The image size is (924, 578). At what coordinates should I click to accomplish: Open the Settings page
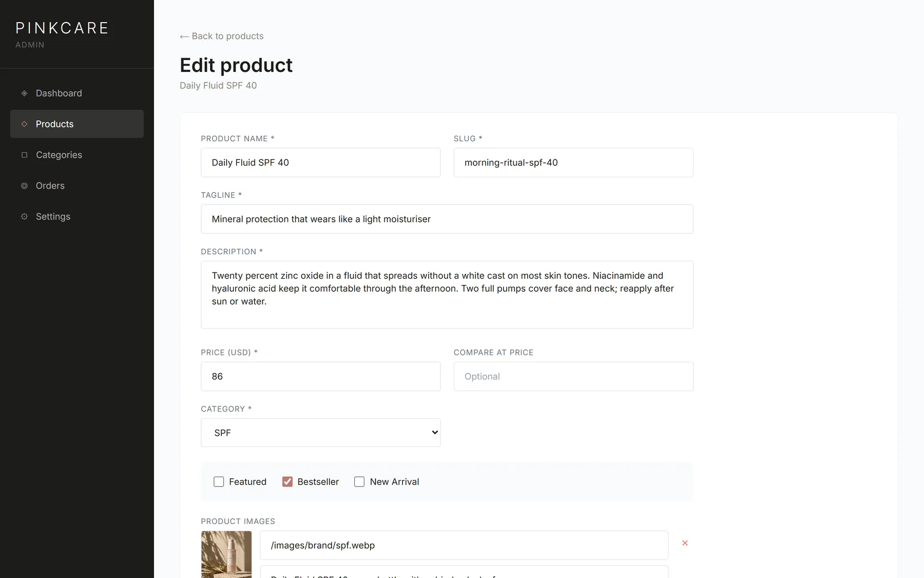(77, 216)
